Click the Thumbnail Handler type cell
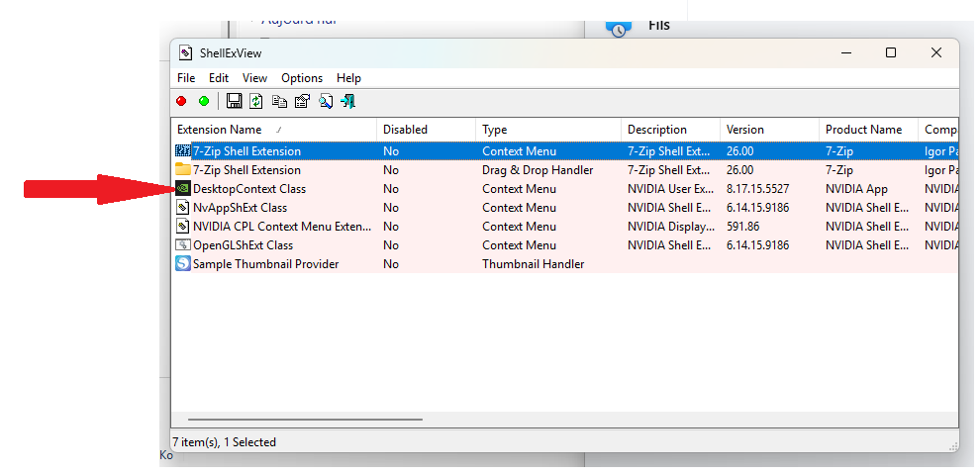Viewport: 980px width, 475px height. 534,264
